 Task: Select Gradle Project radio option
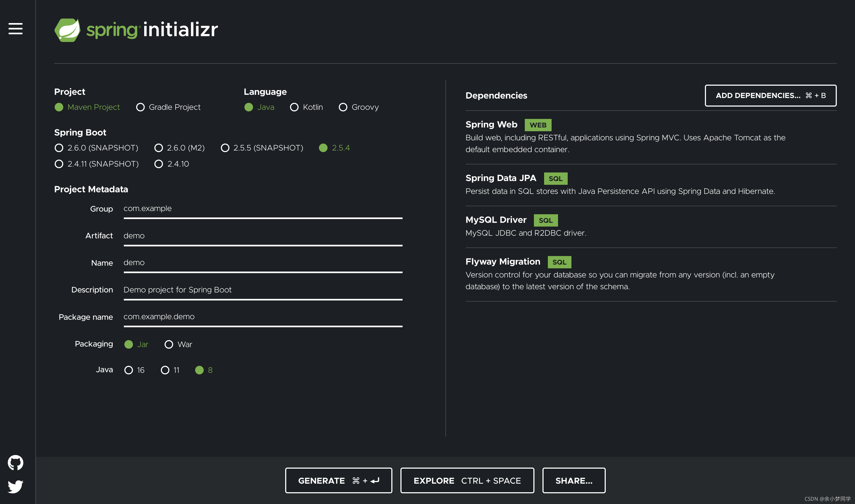[x=140, y=107]
